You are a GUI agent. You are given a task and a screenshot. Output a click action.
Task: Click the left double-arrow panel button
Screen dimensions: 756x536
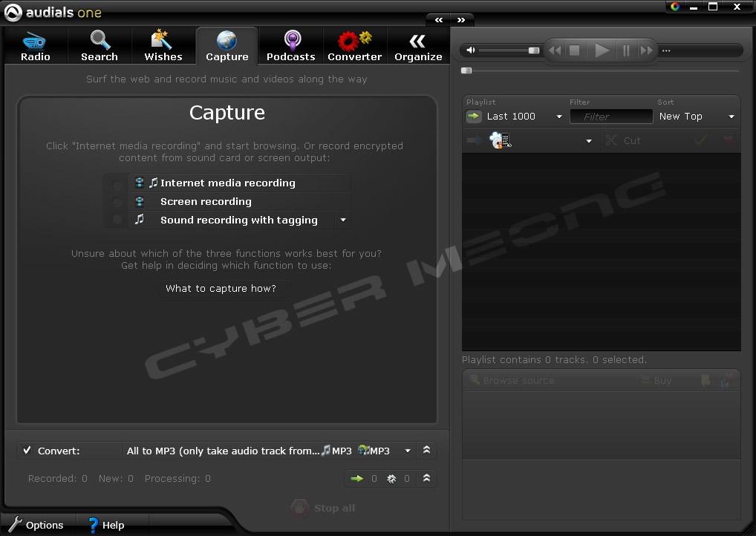(x=439, y=20)
